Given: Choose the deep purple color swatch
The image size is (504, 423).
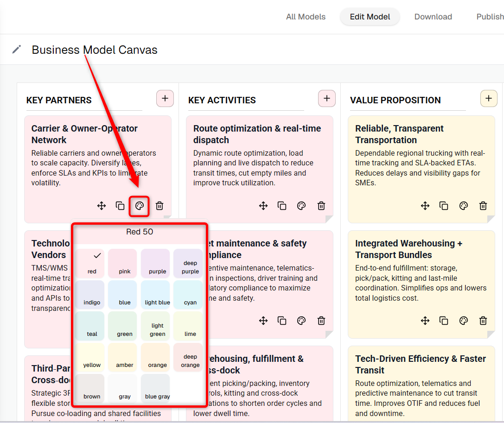Looking at the screenshot, I should (x=190, y=263).
